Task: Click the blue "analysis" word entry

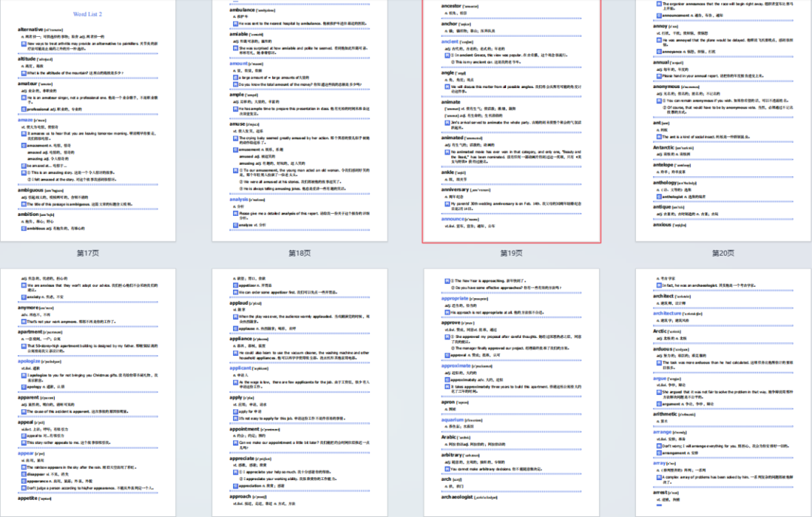Action: [x=239, y=199]
